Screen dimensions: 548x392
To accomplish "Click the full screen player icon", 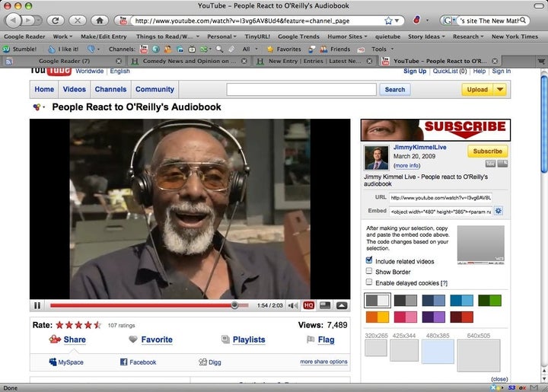I will pos(342,306).
